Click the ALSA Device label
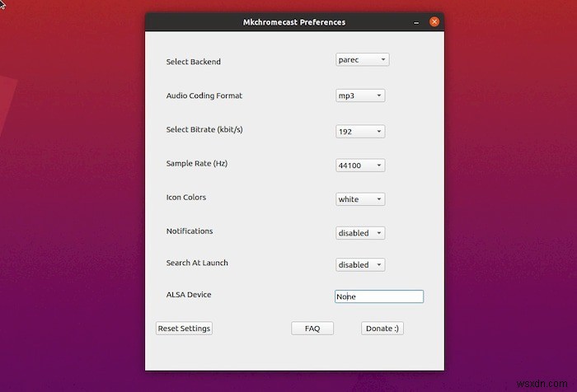 point(189,295)
